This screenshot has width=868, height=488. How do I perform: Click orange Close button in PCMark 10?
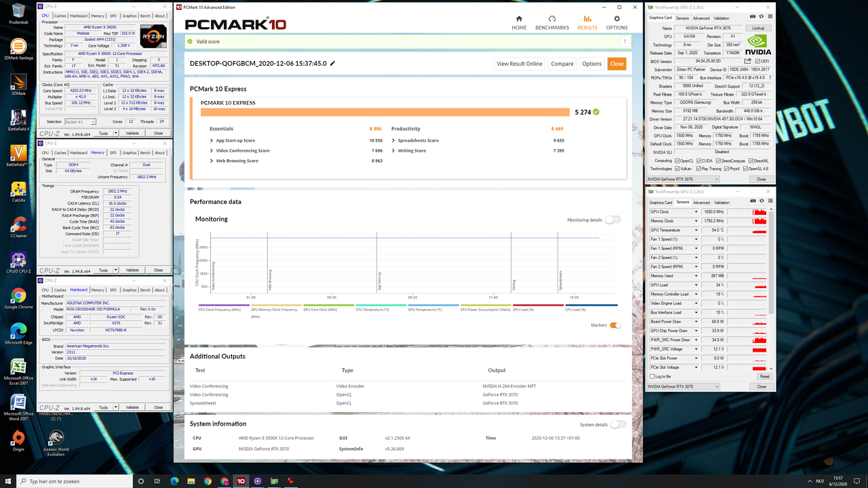[x=616, y=64]
